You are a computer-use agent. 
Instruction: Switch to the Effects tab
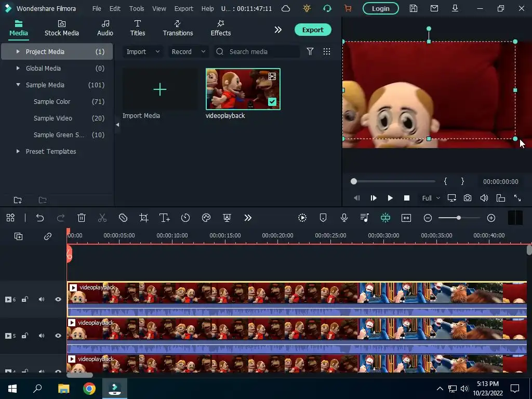click(x=220, y=28)
